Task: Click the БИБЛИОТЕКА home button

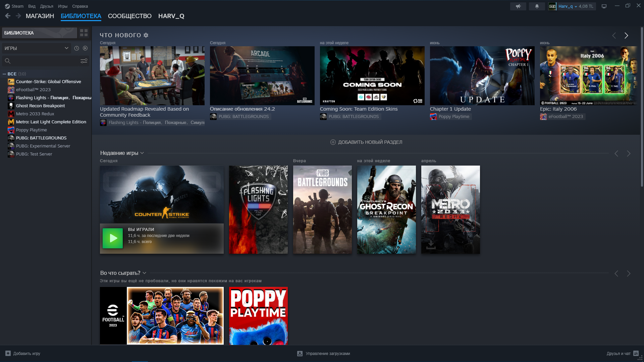Action: click(x=40, y=33)
